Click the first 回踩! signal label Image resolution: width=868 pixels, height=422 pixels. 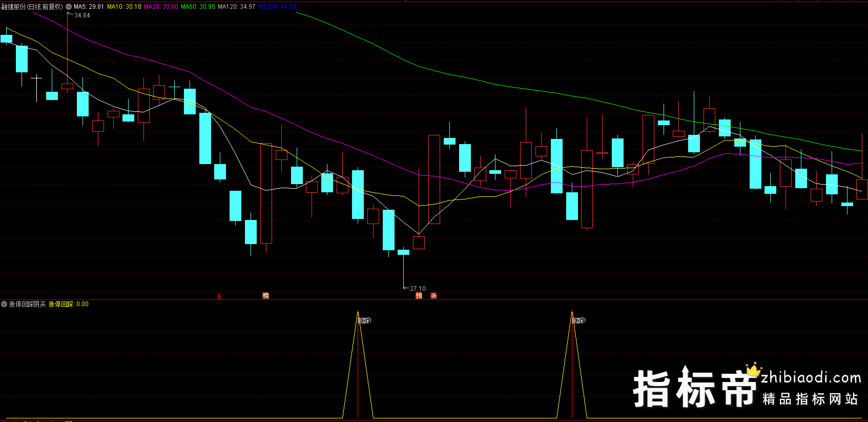click(x=365, y=320)
